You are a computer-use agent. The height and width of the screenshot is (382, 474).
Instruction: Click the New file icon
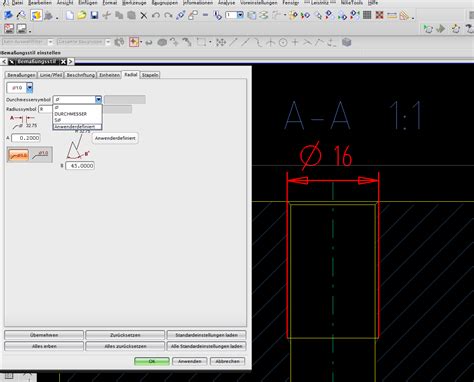click(70, 15)
